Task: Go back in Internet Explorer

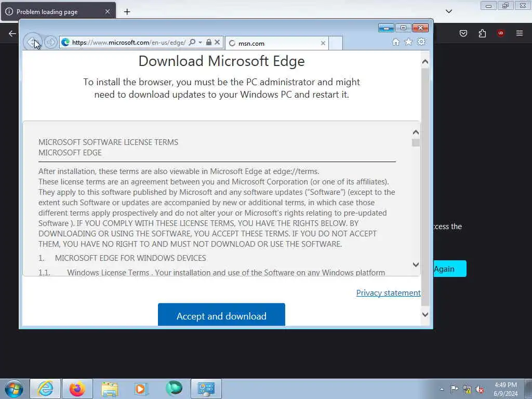Action: coord(32,43)
